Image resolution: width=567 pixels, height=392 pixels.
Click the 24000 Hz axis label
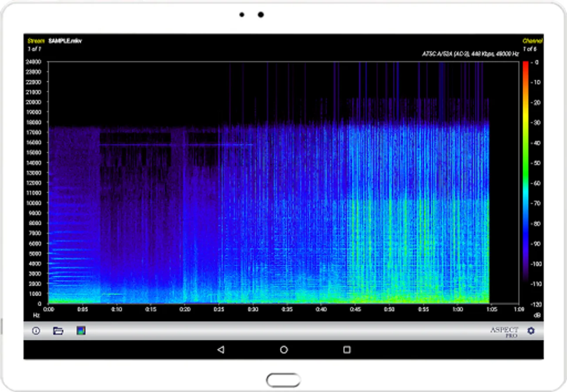tap(34, 62)
